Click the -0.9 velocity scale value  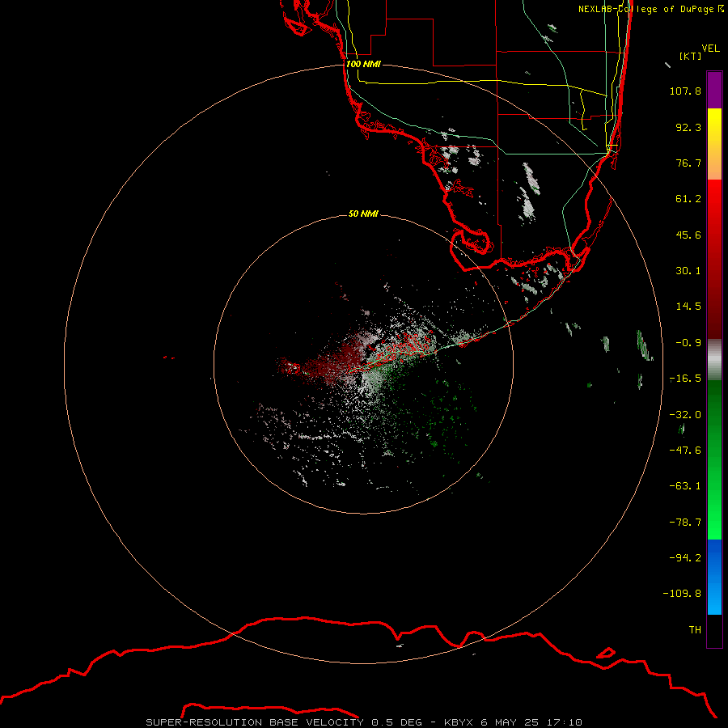point(688,343)
